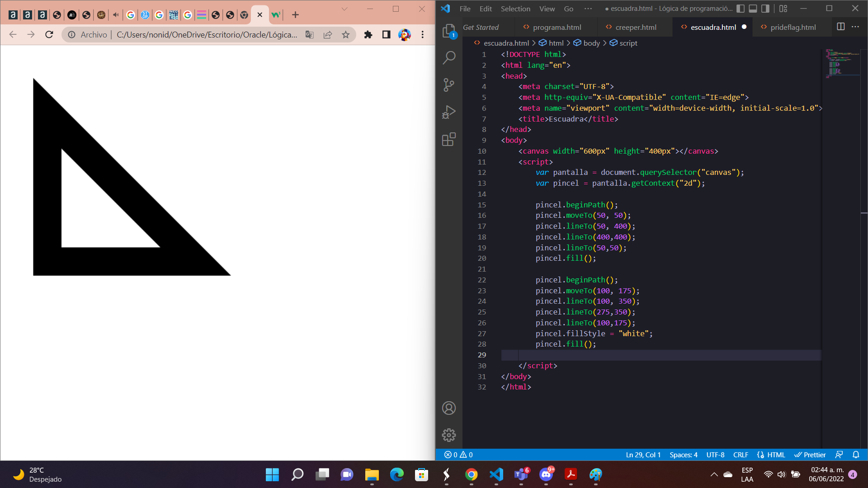Click the Search icon in VS Code sidebar
868x488 pixels.
[450, 57]
